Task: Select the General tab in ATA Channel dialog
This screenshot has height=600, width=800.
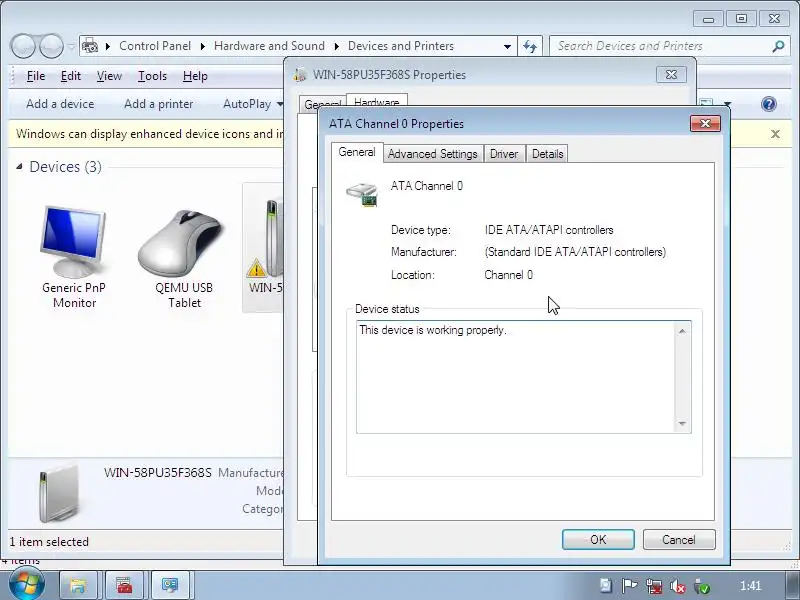Action: coord(357,152)
